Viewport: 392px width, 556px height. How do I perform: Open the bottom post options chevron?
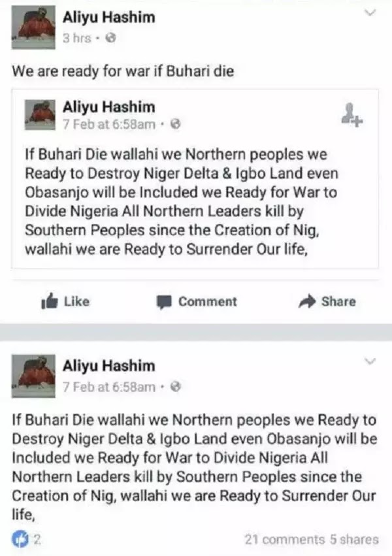(x=370, y=361)
